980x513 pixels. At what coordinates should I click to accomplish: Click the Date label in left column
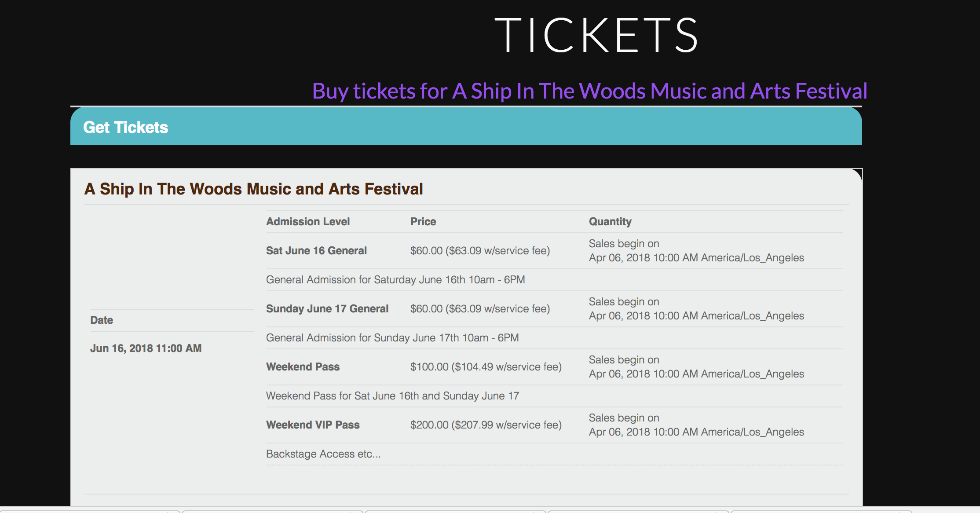coord(102,320)
